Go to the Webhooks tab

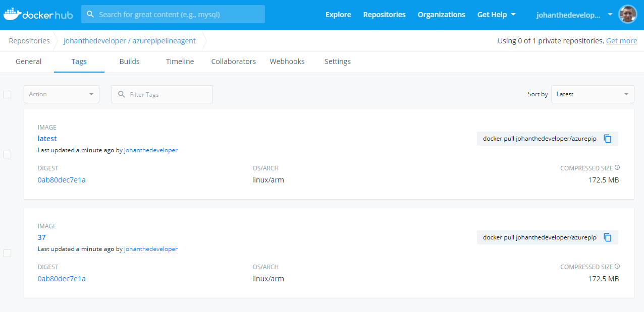click(x=287, y=61)
